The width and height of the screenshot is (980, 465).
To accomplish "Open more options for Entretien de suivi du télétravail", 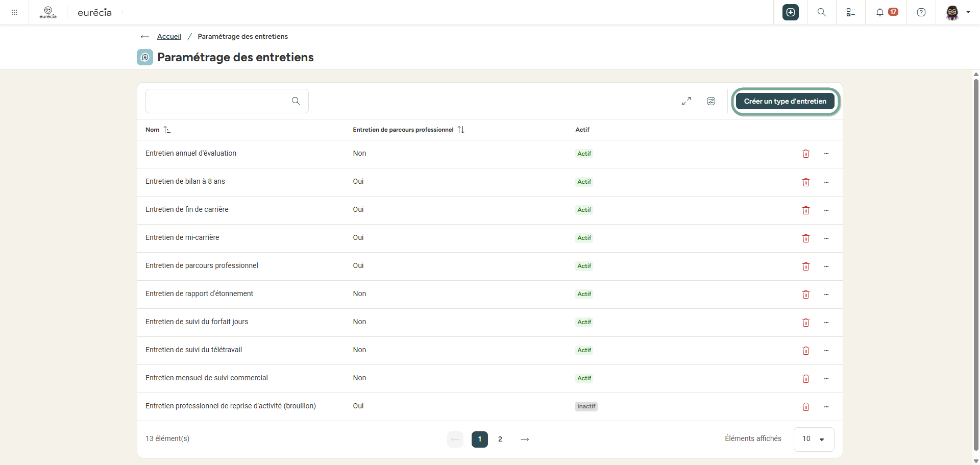I will [826, 351].
